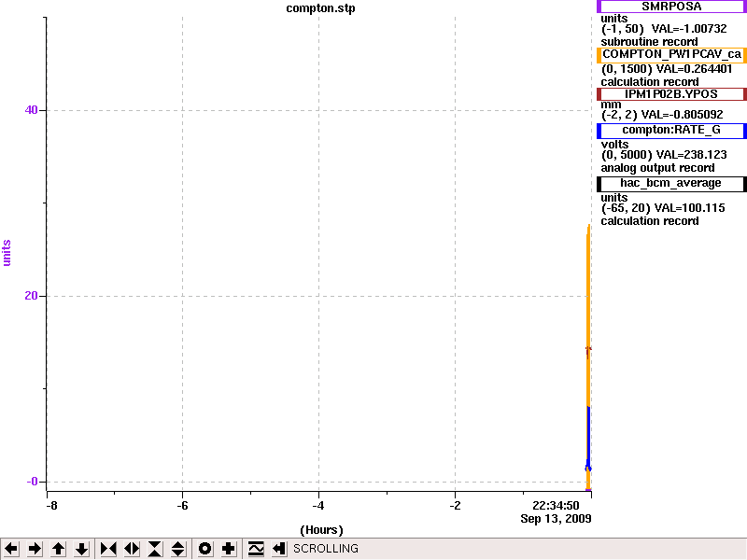
Task: Click the (Hours) x-axis label
Action: (321, 530)
